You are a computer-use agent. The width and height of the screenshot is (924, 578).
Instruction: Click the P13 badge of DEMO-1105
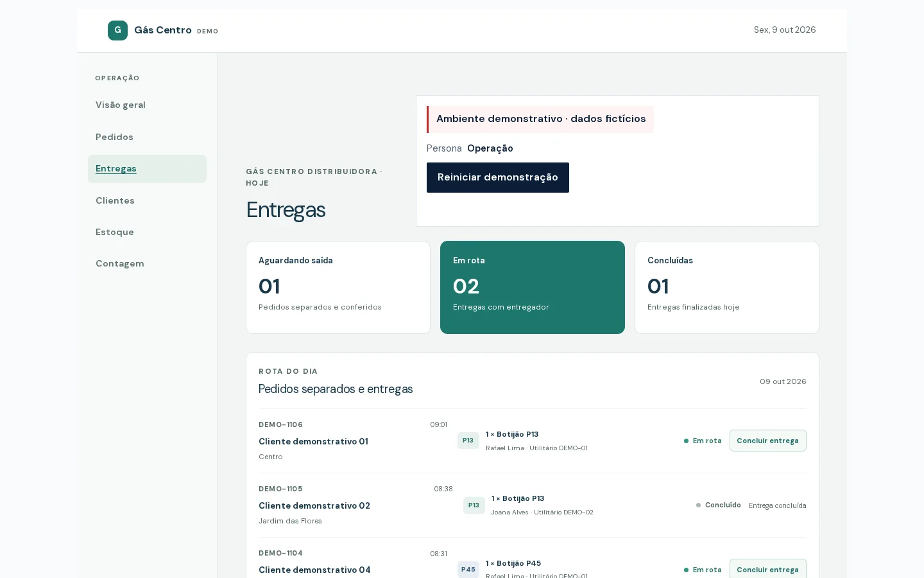pyautogui.click(x=474, y=505)
